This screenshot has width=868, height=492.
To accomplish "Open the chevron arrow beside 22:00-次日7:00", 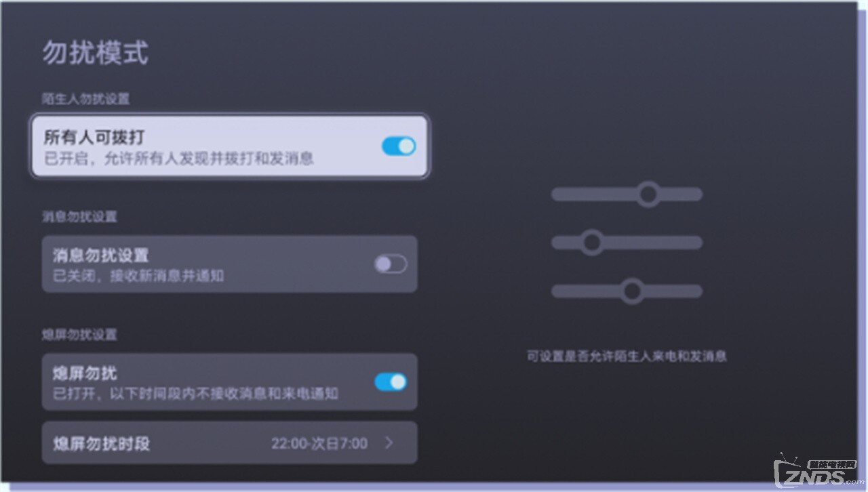I will pyautogui.click(x=389, y=443).
